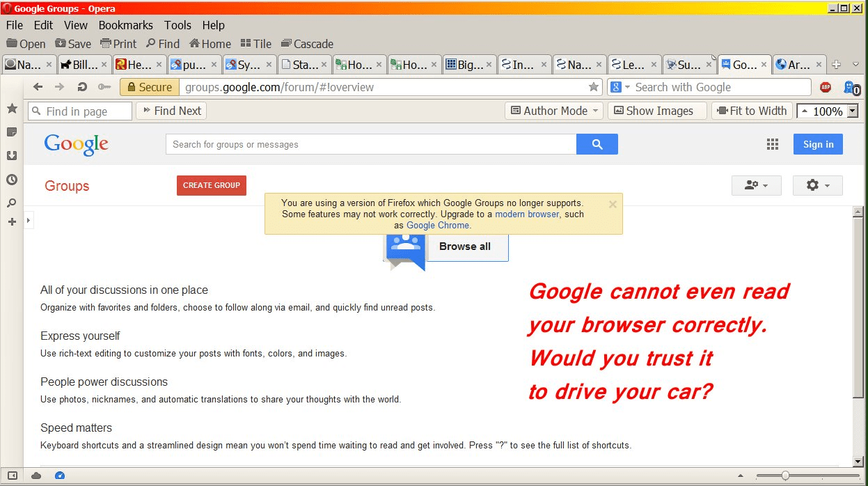Open the Bookmarks star panel in sidebar
This screenshot has height=486, width=868.
pos(12,109)
